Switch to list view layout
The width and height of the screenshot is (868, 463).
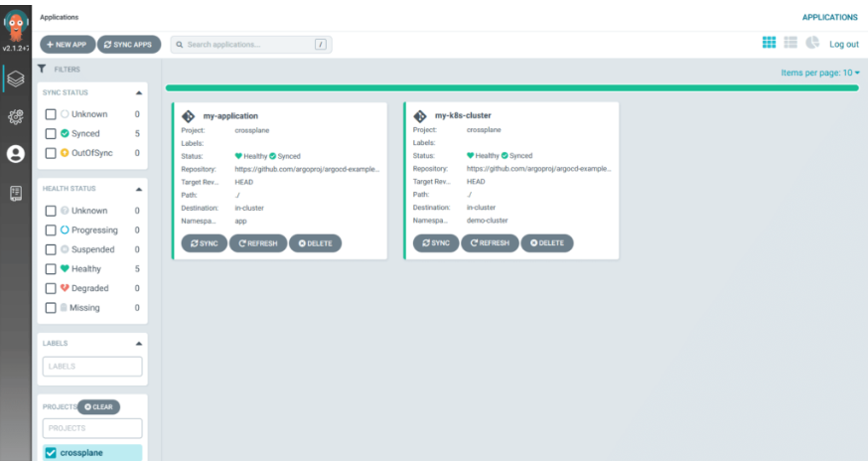coord(791,43)
